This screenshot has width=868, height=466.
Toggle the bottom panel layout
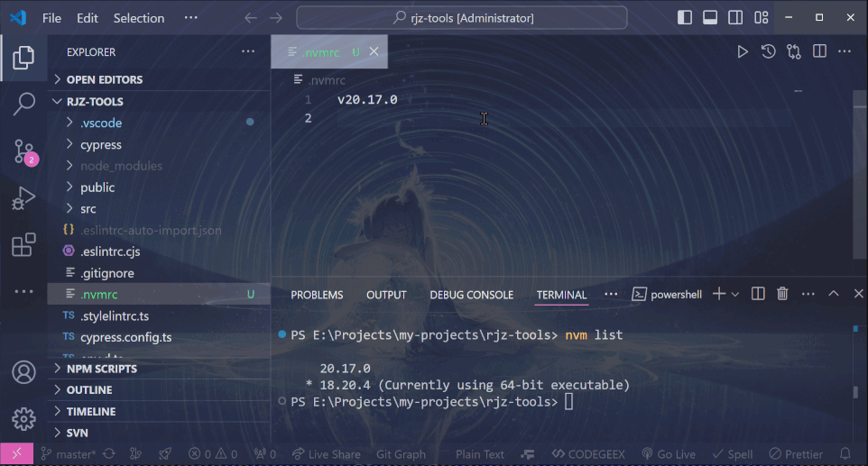point(710,18)
